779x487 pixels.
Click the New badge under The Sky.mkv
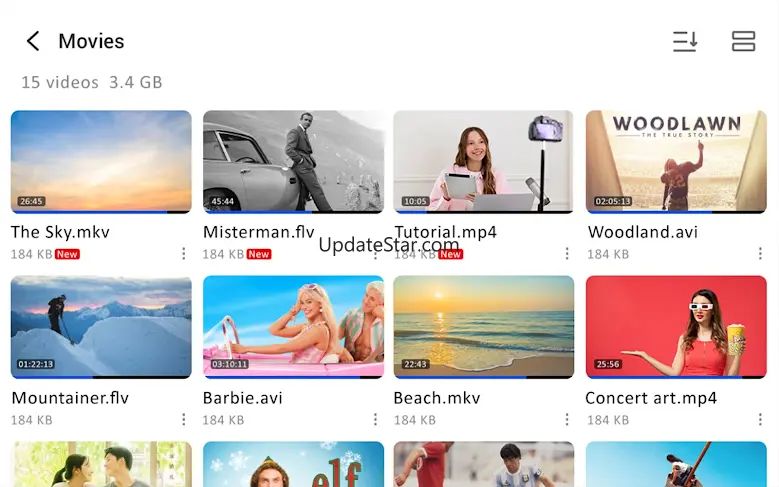pos(67,254)
